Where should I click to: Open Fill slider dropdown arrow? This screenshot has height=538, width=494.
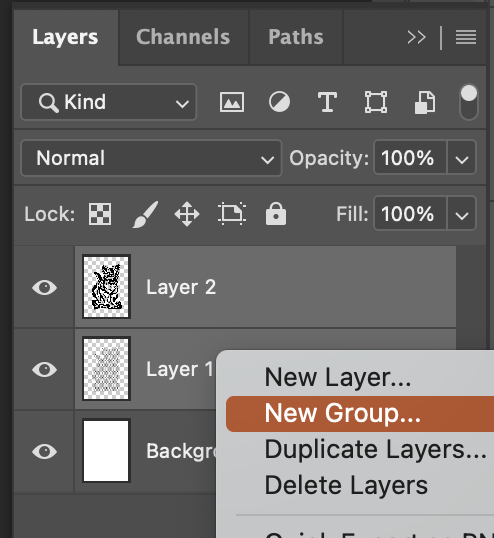point(462,214)
